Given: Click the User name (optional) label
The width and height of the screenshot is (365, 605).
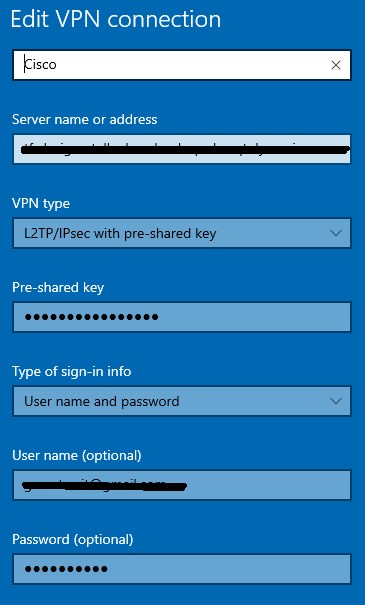Looking at the screenshot, I should (77, 456).
